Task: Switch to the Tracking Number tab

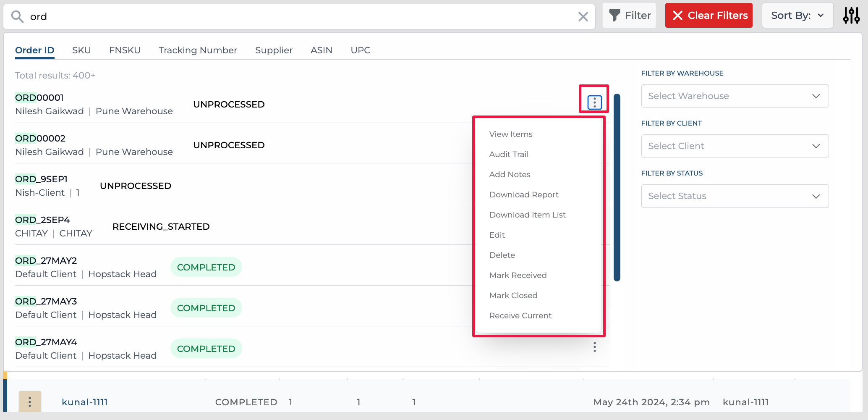Action: (198, 50)
